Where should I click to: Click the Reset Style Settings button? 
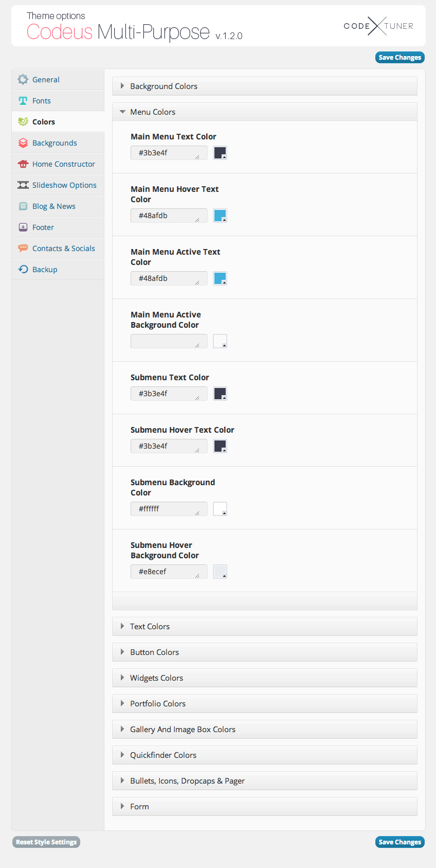click(x=46, y=842)
